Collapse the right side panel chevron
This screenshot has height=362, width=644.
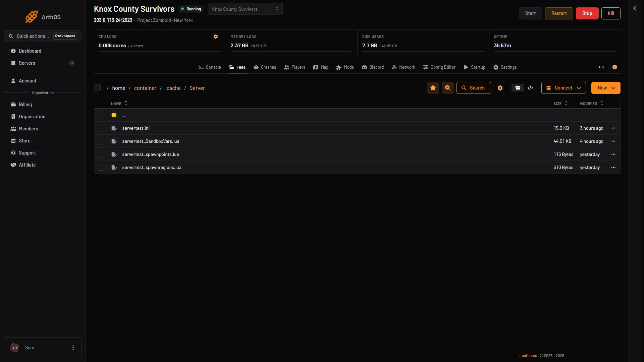point(635,8)
